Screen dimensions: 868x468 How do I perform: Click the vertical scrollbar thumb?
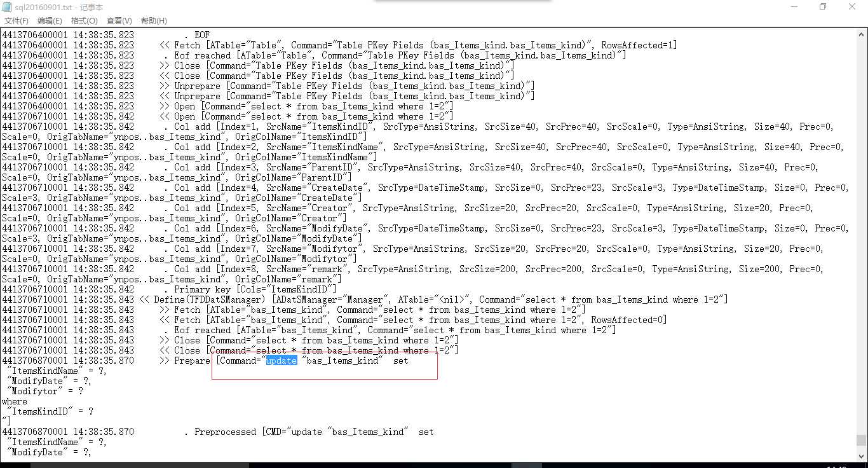click(861, 440)
